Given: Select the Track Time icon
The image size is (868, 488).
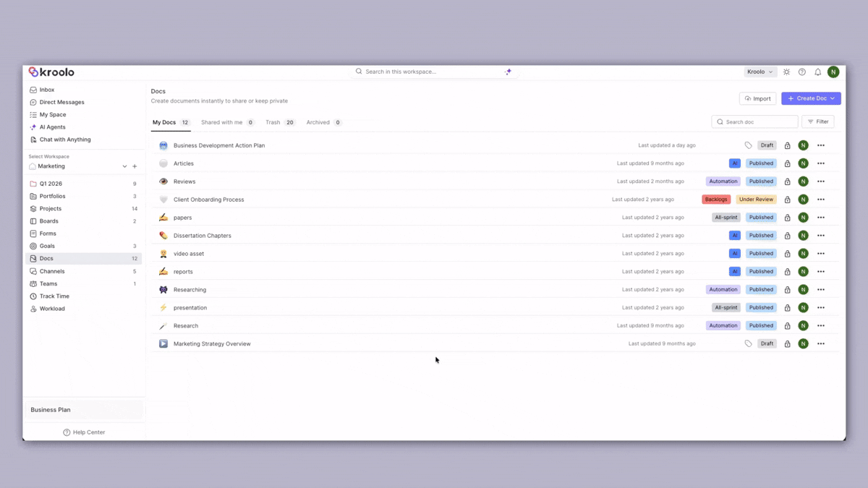Looking at the screenshot, I should pos(35,296).
